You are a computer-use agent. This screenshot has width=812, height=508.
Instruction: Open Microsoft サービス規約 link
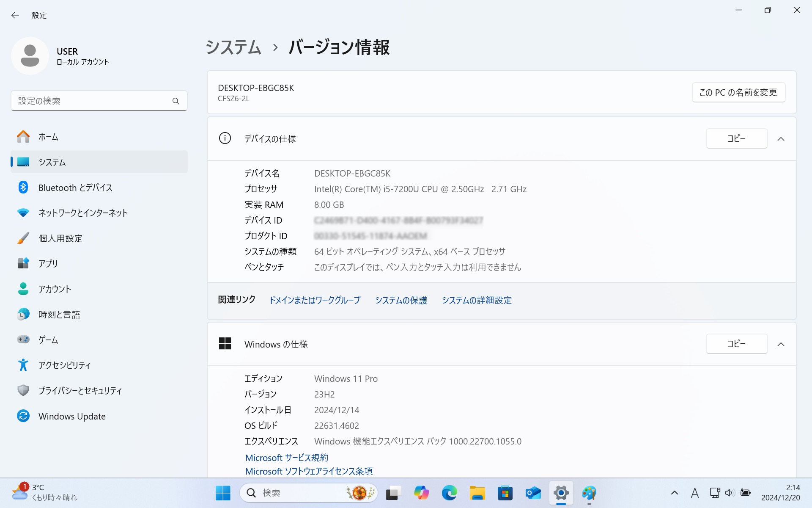(x=287, y=458)
